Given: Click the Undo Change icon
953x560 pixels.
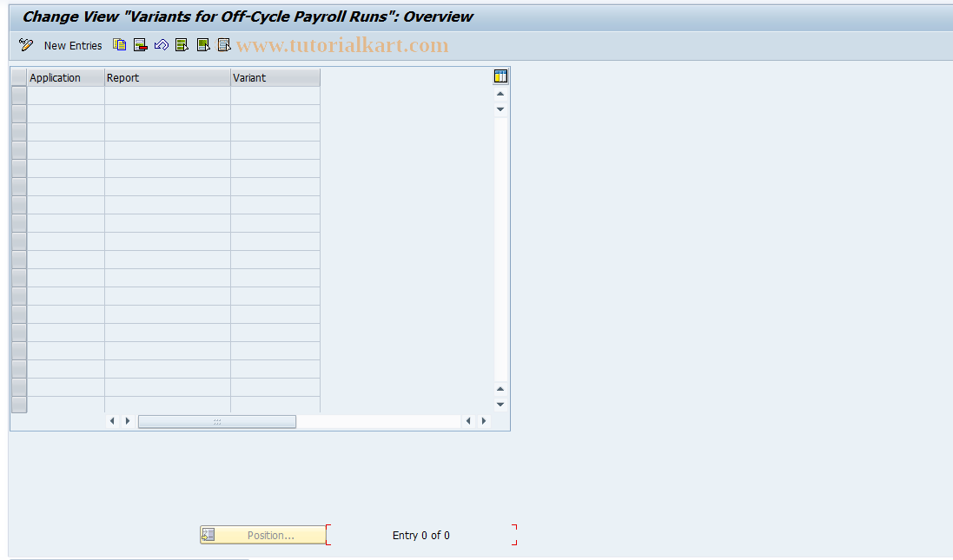Looking at the screenshot, I should pyautogui.click(x=161, y=45).
